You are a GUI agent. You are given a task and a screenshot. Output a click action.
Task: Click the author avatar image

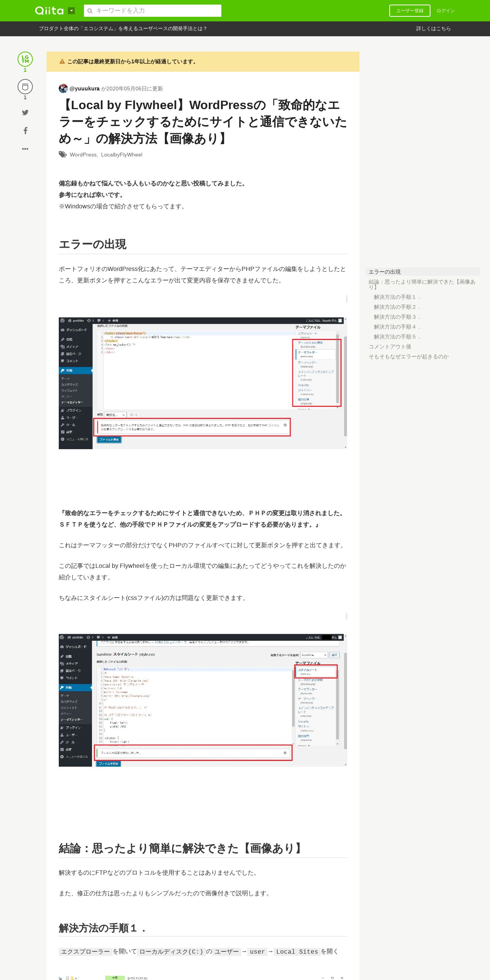63,89
